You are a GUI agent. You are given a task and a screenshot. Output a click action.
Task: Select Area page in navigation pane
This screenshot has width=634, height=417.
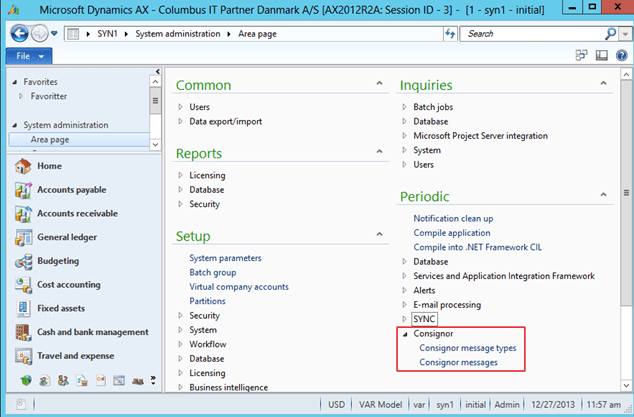[50, 140]
